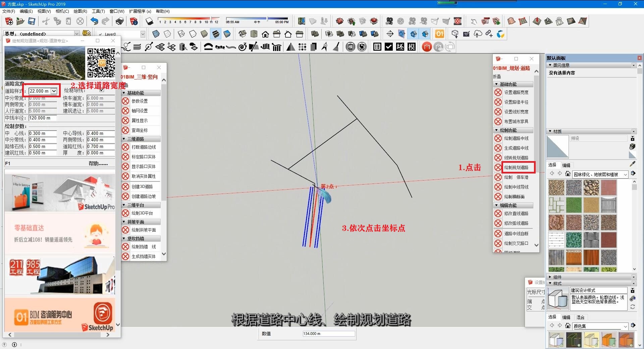Click the orange 01 plugin icon
The width and height of the screenshot is (644, 349).
439,34
